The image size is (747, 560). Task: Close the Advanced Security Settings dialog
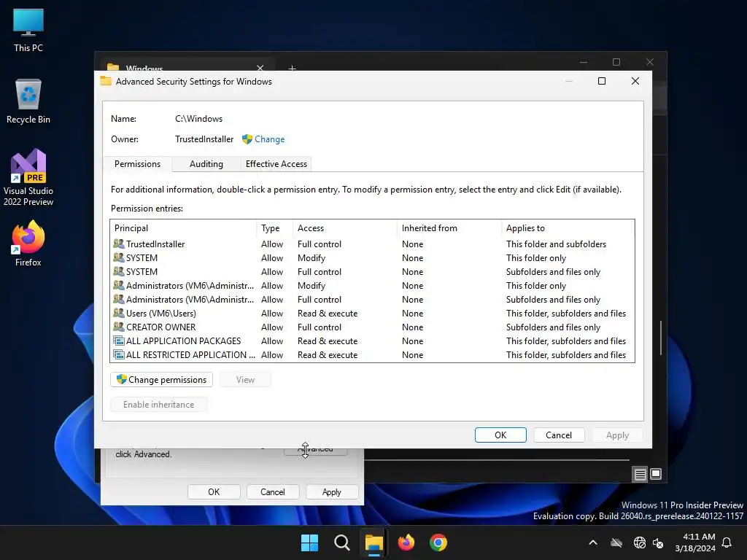coord(635,81)
